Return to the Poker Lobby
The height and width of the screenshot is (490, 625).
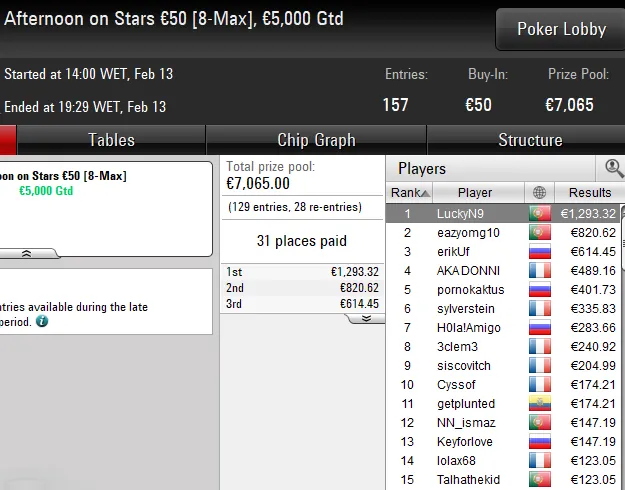coord(561,29)
